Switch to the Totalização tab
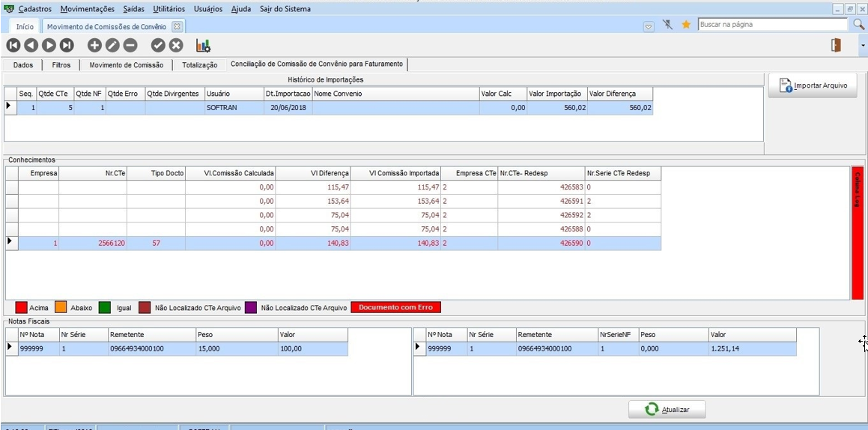This screenshot has height=430, width=868. click(x=199, y=65)
